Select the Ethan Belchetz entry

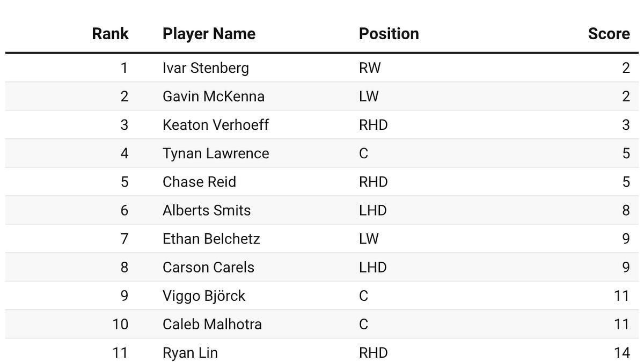pyautogui.click(x=211, y=239)
